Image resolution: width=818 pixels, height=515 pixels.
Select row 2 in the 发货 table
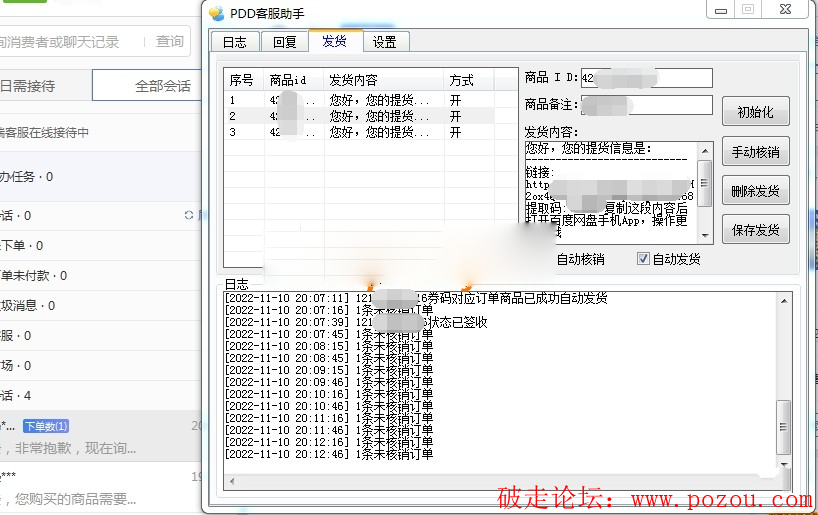click(359, 116)
